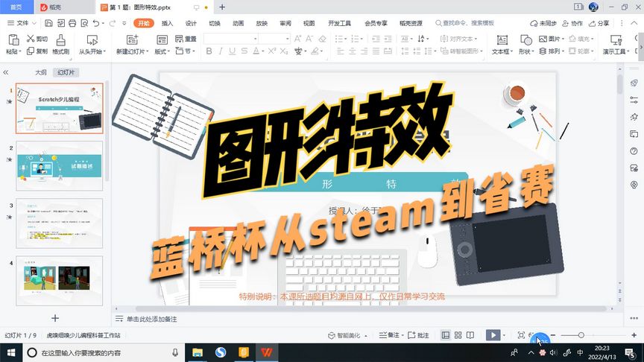Toggle Italic formatting

coord(221,51)
